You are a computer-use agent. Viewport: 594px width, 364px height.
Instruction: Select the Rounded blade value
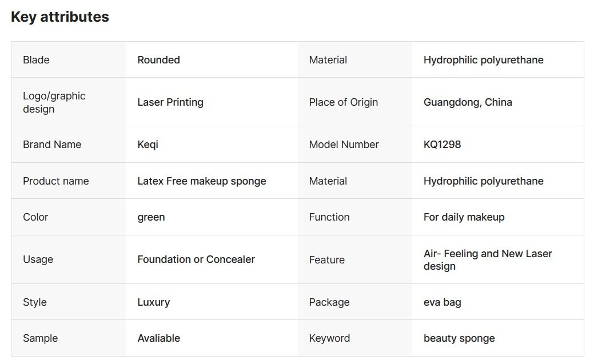[x=158, y=60]
